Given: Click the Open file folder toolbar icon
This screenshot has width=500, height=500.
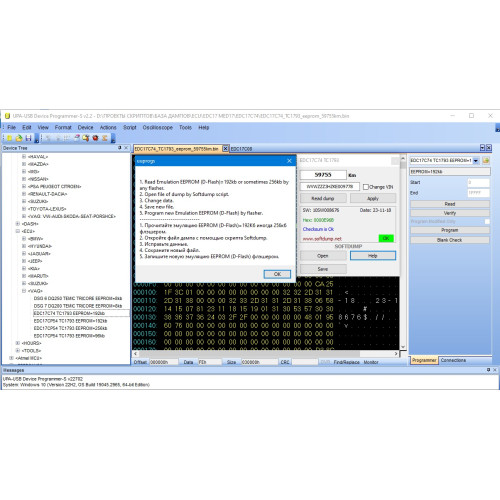Looking at the screenshot, I should coord(19,138).
